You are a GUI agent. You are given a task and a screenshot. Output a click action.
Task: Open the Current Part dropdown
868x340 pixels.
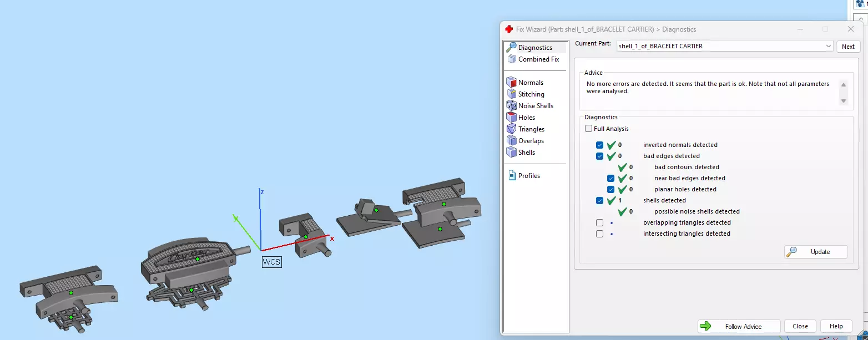725,46
